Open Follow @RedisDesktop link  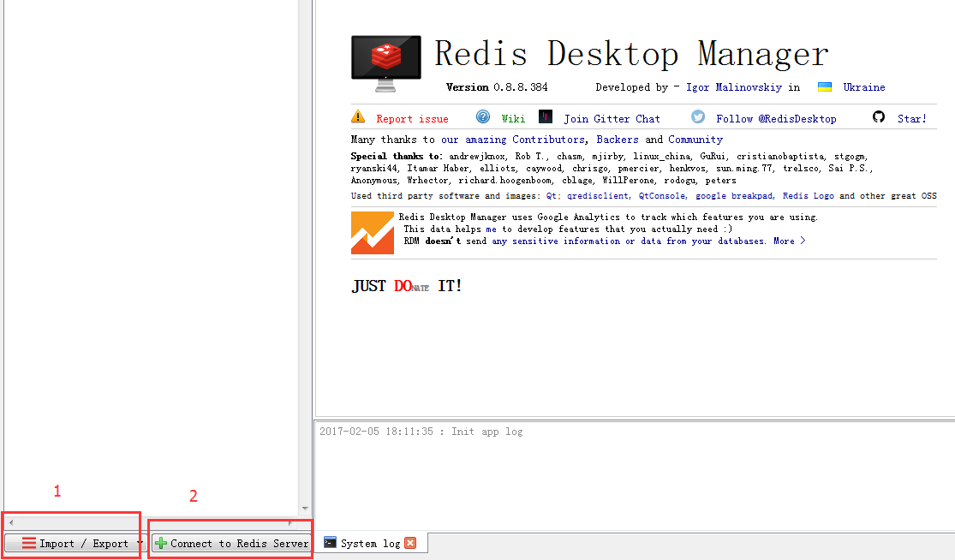coord(776,119)
